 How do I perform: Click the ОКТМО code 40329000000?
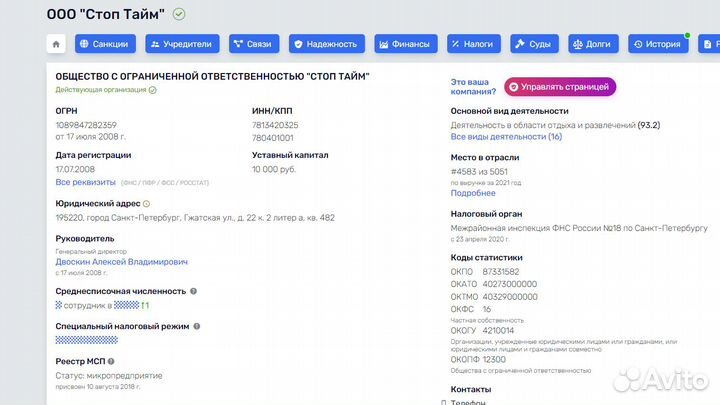coord(510,297)
